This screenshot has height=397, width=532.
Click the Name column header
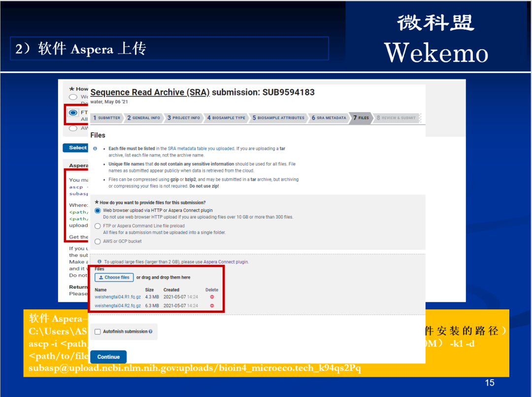[x=100, y=290]
